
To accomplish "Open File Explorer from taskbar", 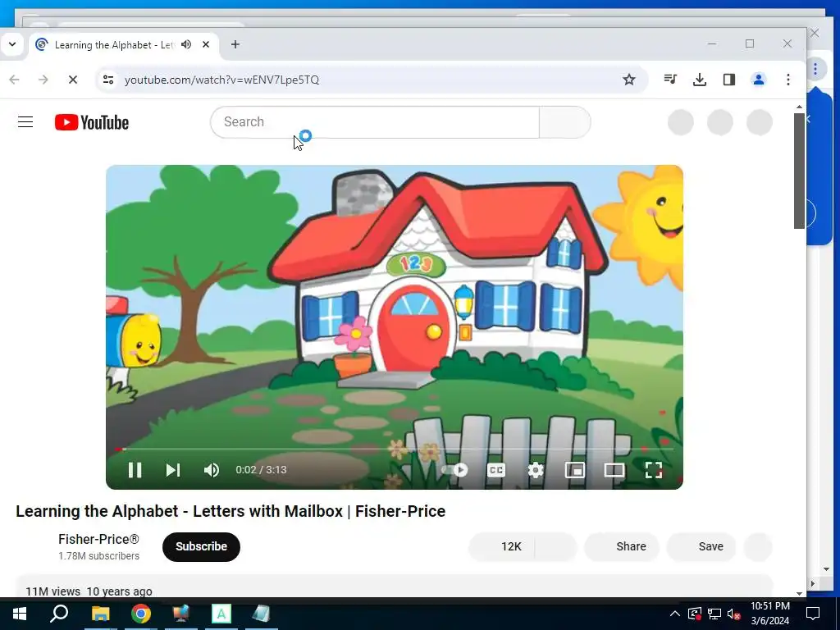I will tap(100, 614).
